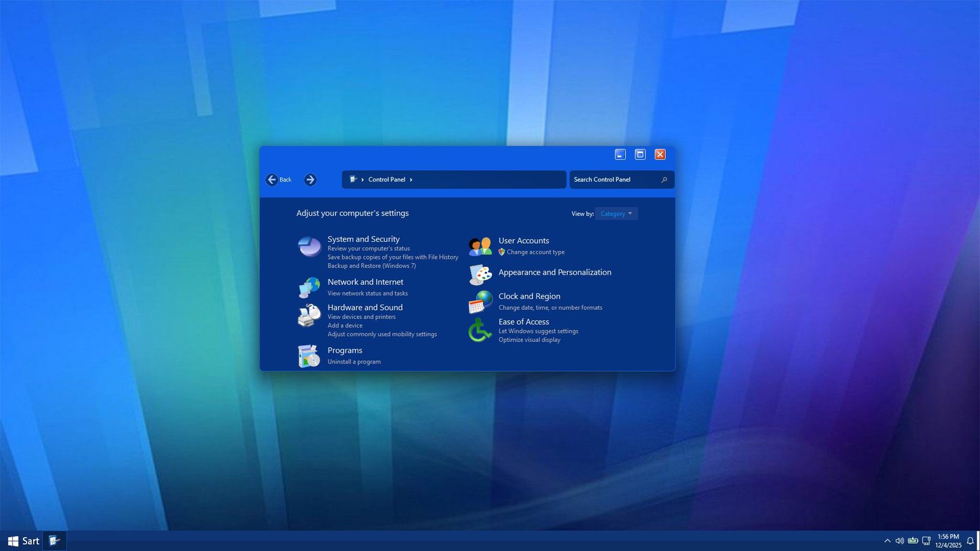Open Change account type link
Screen dimensions: 980x551
536,252
